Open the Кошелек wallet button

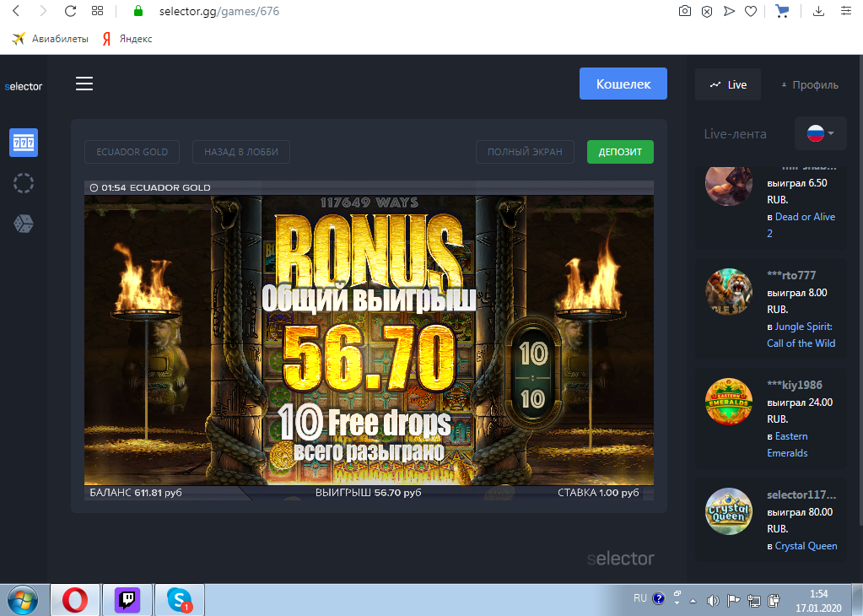pos(623,84)
